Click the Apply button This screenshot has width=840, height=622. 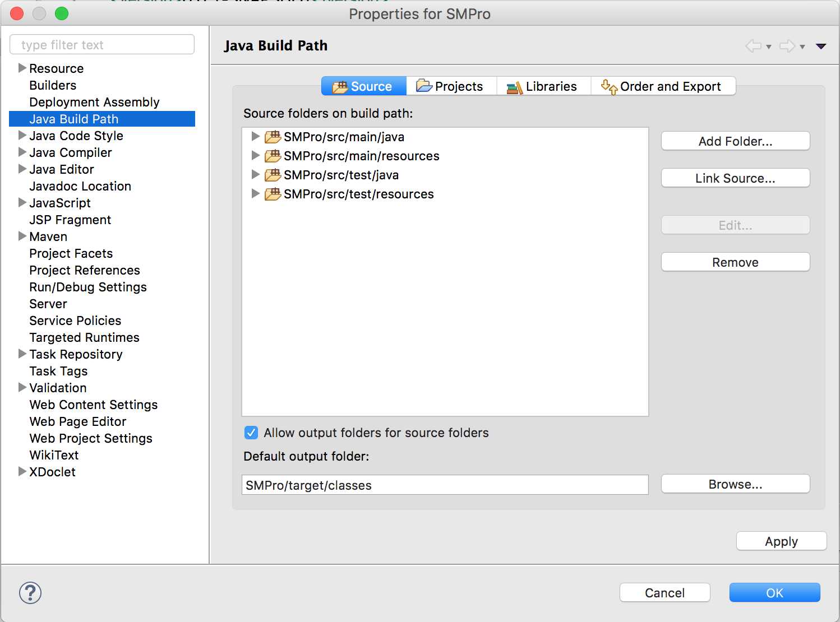[x=781, y=541]
